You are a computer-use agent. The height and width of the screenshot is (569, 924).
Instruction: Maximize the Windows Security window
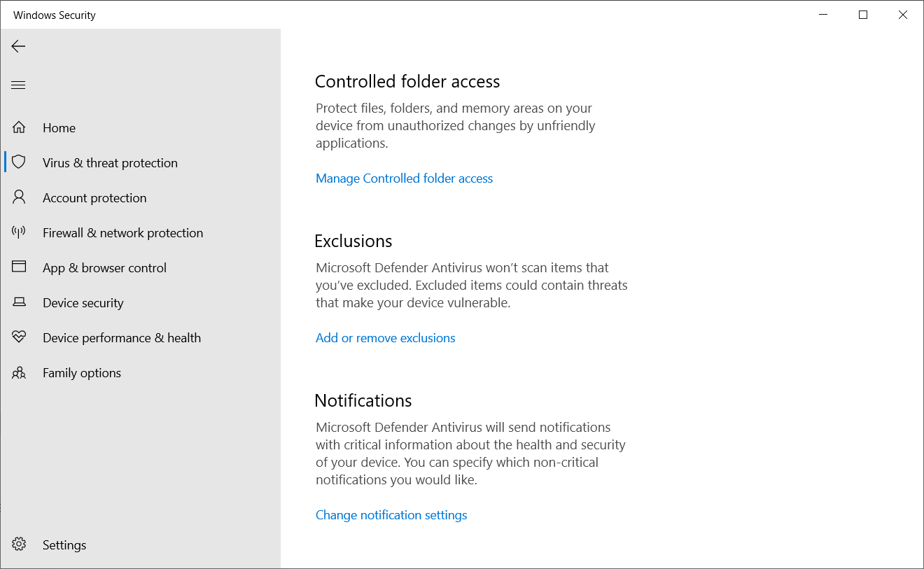tap(863, 15)
